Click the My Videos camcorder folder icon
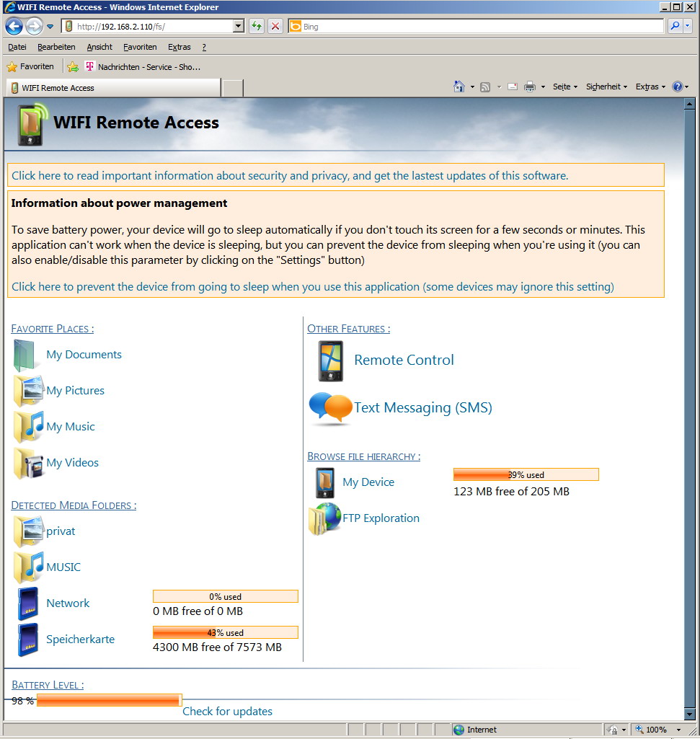Image resolution: width=700 pixels, height=739 pixels. [x=29, y=463]
